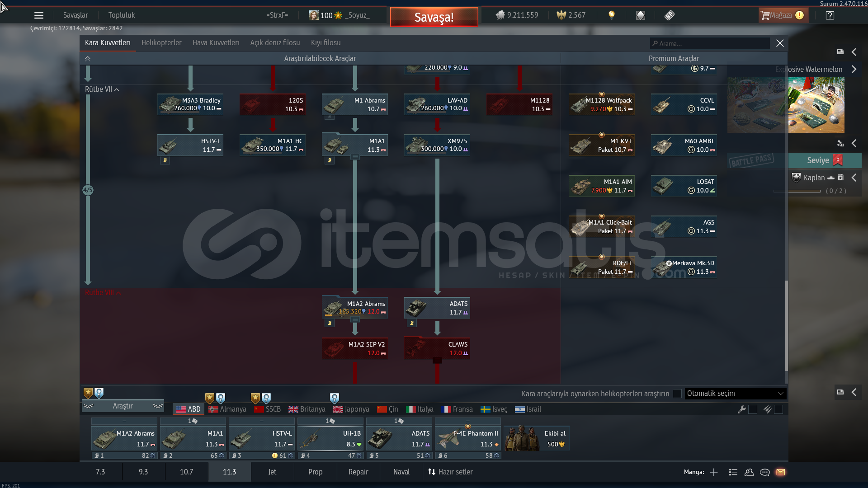Open the Savaşlar menu
The width and height of the screenshot is (868, 488).
coord(75,15)
